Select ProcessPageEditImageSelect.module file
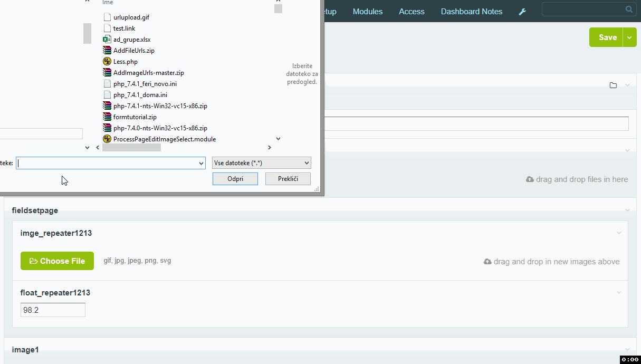641x364 pixels. 164,139
